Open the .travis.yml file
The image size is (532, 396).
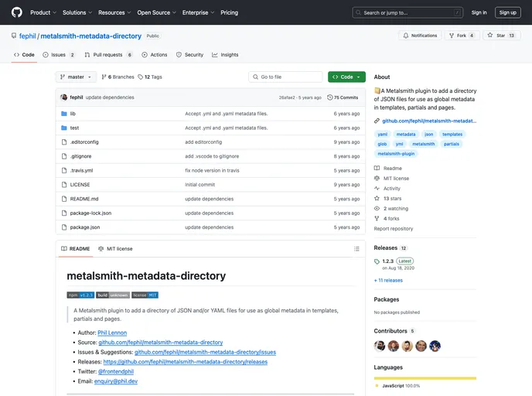81,171
